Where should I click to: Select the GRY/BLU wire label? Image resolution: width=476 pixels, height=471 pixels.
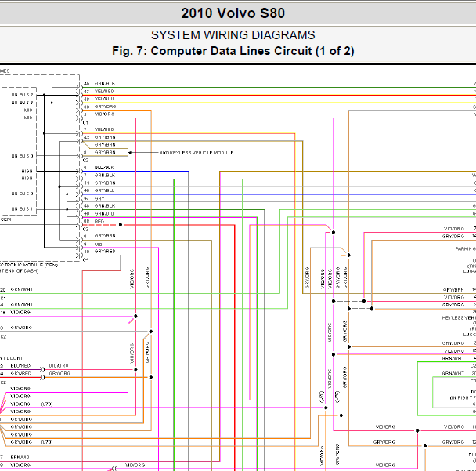(104, 190)
